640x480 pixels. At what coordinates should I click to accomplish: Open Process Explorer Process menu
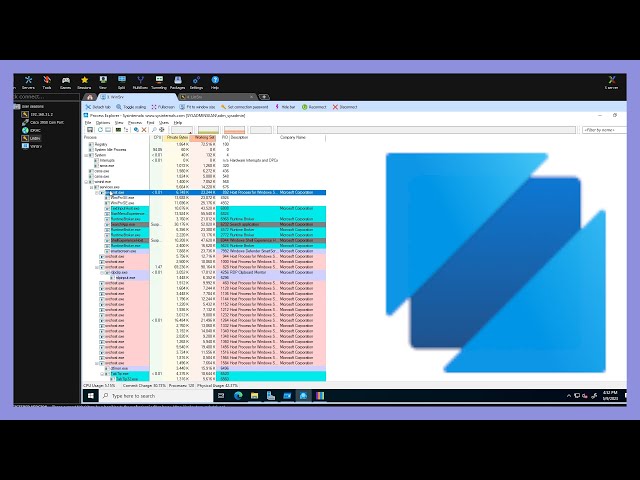(135, 122)
